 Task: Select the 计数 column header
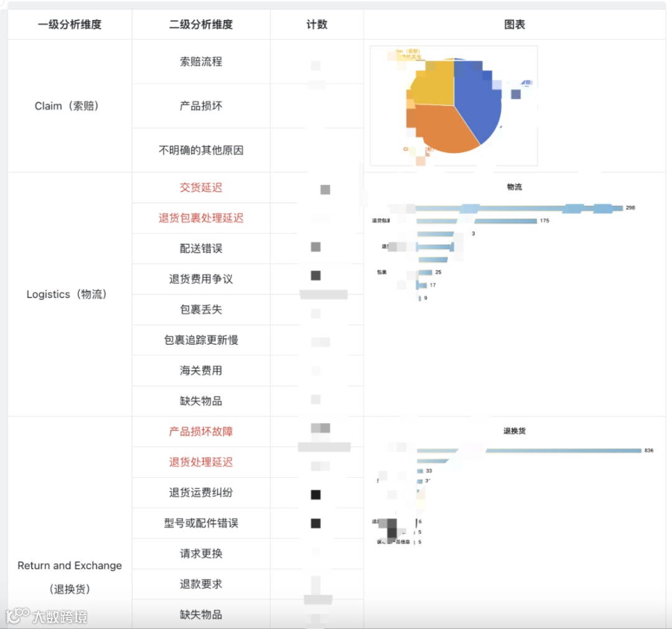click(x=317, y=24)
